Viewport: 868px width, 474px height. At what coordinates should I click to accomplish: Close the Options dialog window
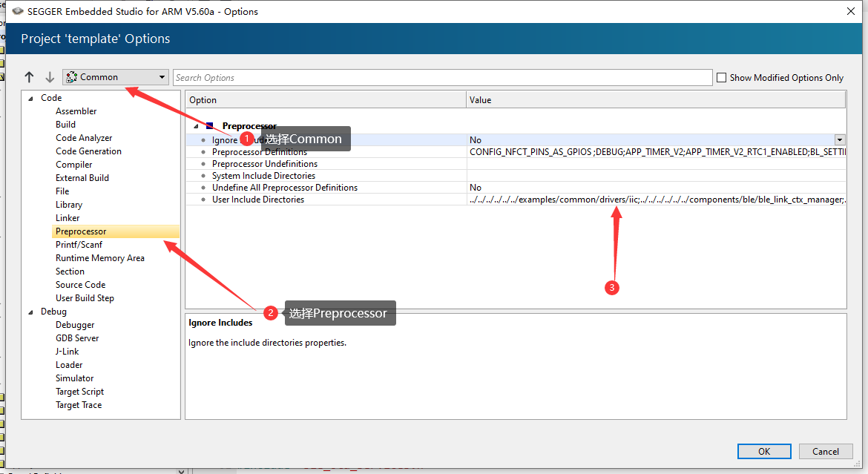point(851,11)
